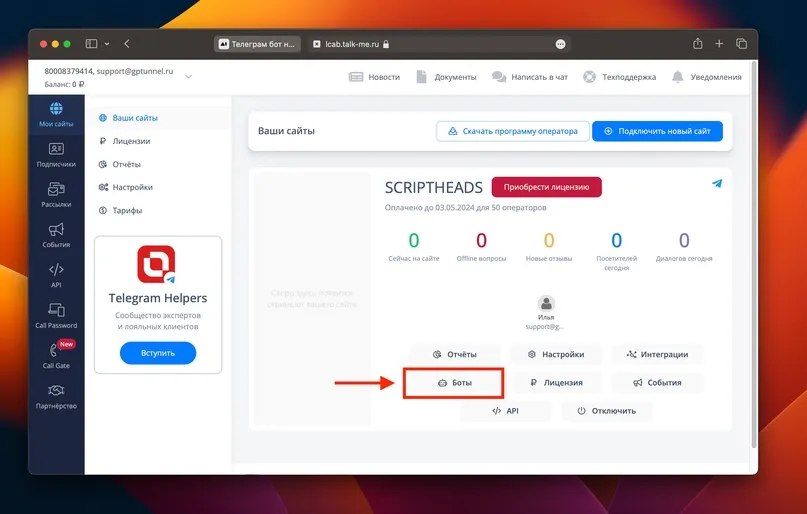807x514 pixels.
Task: Open the Рассылки sidebar icon
Action: pos(56,189)
